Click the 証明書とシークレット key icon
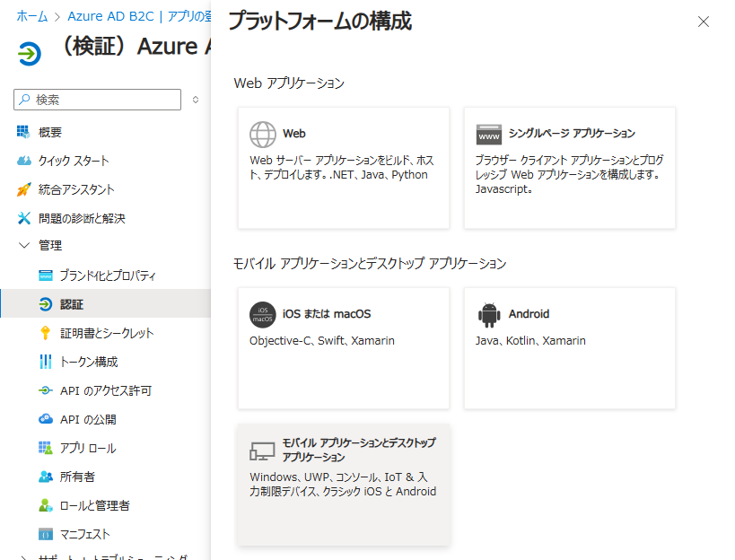Viewport: 735px width, 560px height. tap(46, 333)
